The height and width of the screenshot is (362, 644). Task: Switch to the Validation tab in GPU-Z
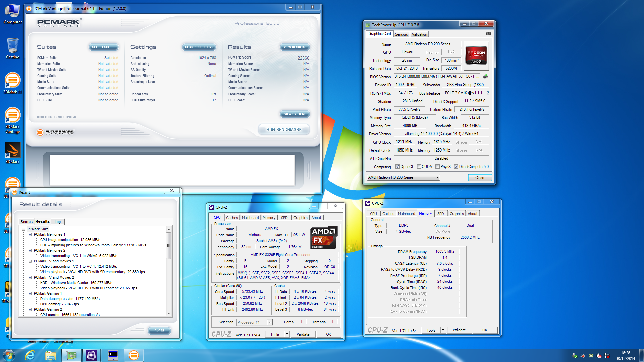point(419,34)
